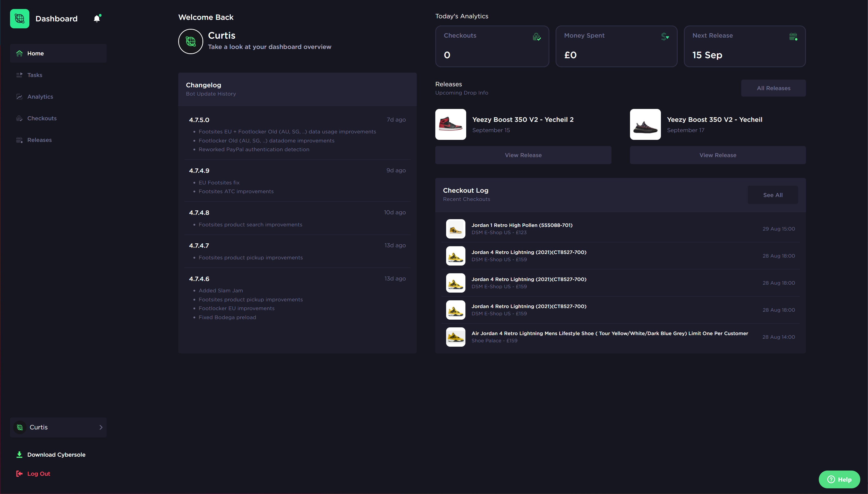Click See All in Checkout Log
This screenshot has height=494, width=868.
(x=773, y=195)
